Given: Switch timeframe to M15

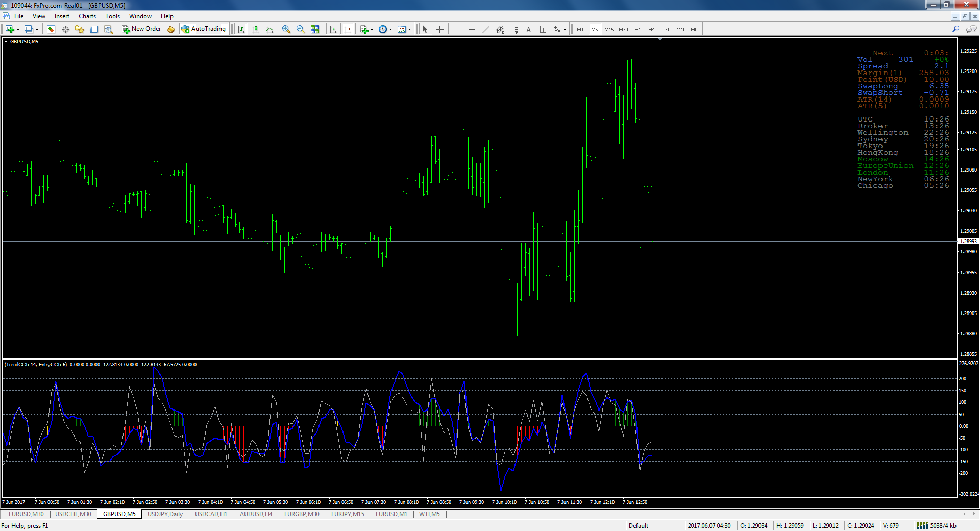Looking at the screenshot, I should [x=609, y=29].
